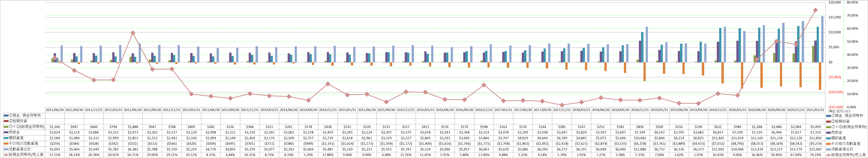Select the highest ratio line marker near 70.00%
Image resolution: width=868 pixels, height=158 pixels.
point(815,10)
